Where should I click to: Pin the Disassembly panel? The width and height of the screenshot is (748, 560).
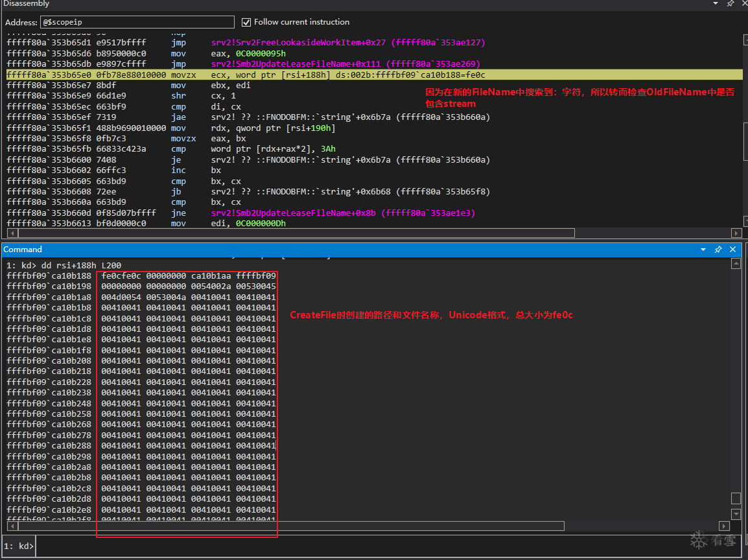(x=730, y=3)
